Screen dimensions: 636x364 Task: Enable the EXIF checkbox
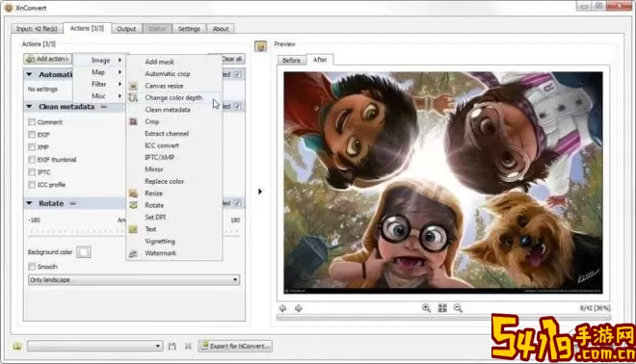tap(32, 135)
